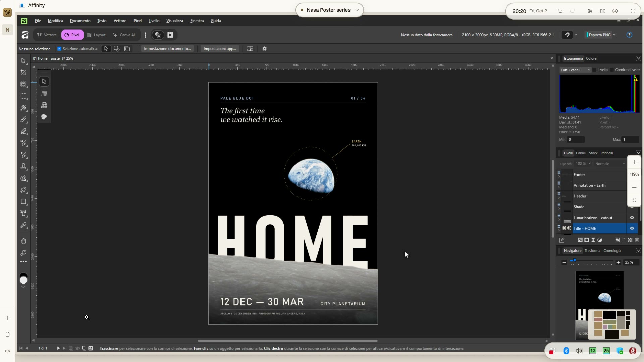
Task: Open the adjustments half-circle icon
Action: pos(600,240)
